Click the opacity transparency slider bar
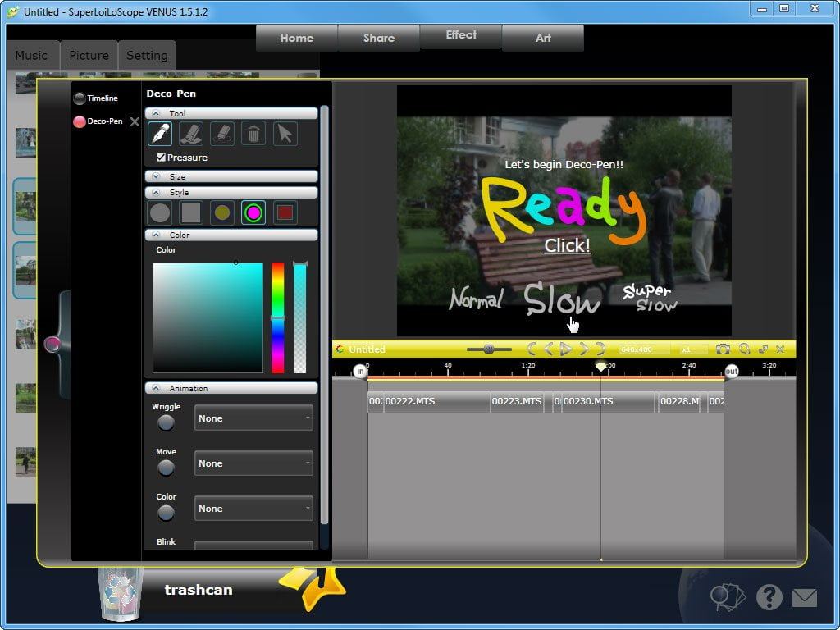This screenshot has width=840, height=630. pyautogui.click(x=300, y=317)
